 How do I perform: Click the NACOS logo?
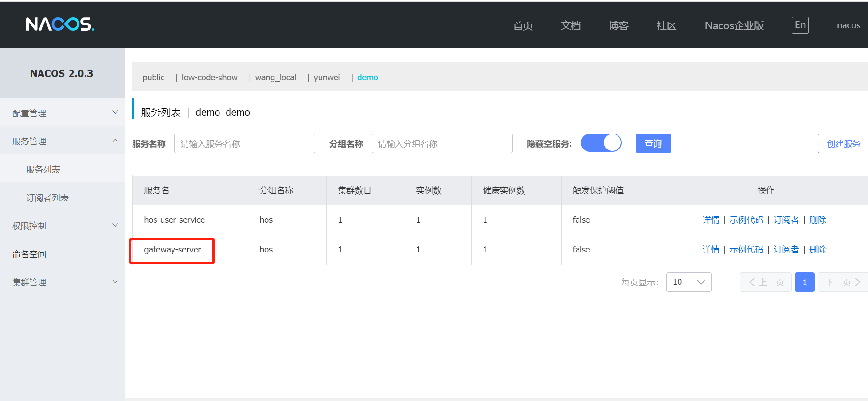coord(60,24)
